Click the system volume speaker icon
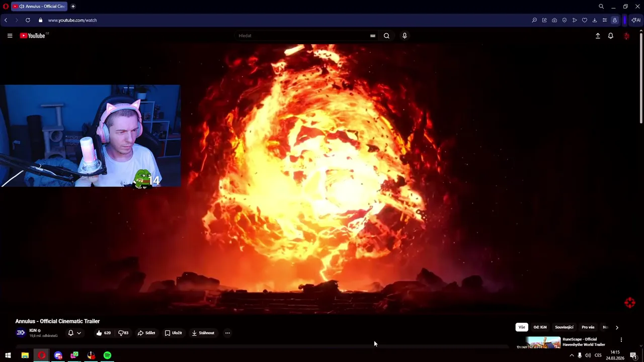 tap(588, 355)
